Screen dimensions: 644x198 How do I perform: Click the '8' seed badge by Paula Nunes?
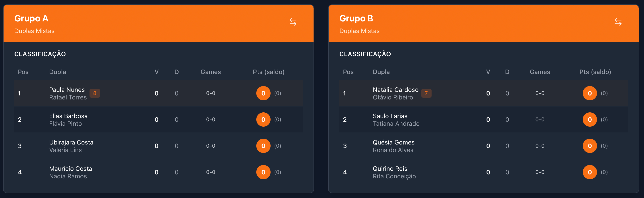tap(95, 93)
